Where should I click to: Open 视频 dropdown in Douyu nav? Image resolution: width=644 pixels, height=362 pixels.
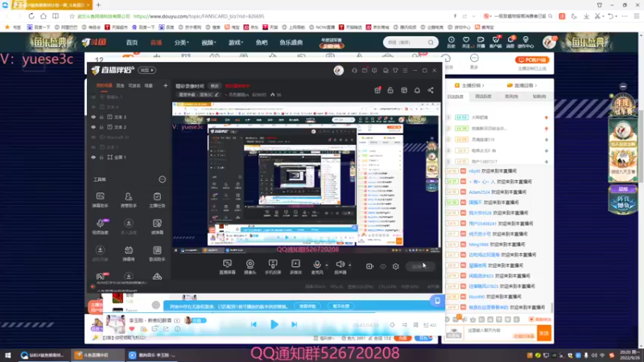point(208,43)
